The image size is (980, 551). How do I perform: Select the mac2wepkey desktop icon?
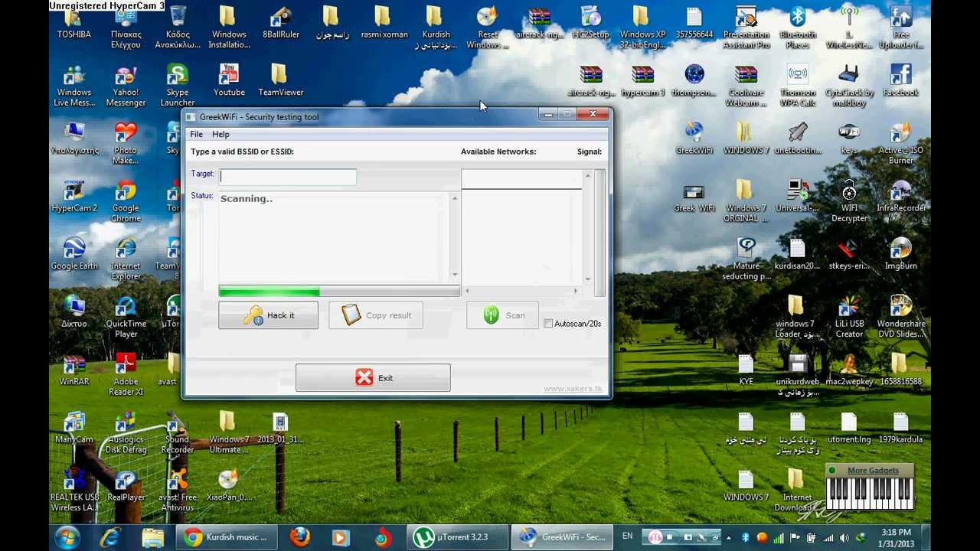[849, 370]
